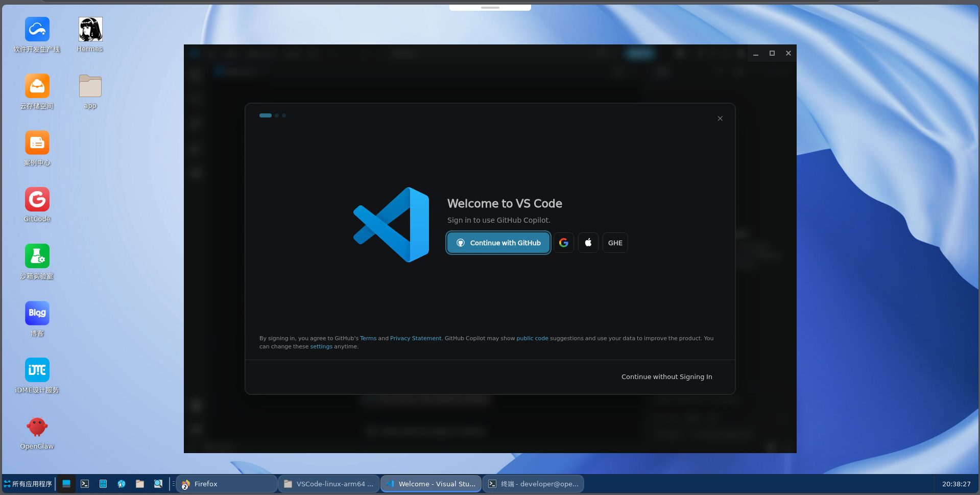
Task: Select the Hermes desktop icon
Action: [x=90, y=35]
